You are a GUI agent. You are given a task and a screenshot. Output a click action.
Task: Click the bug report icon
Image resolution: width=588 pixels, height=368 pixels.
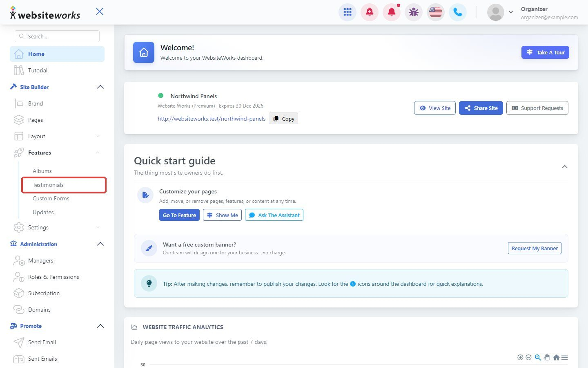tap(414, 12)
